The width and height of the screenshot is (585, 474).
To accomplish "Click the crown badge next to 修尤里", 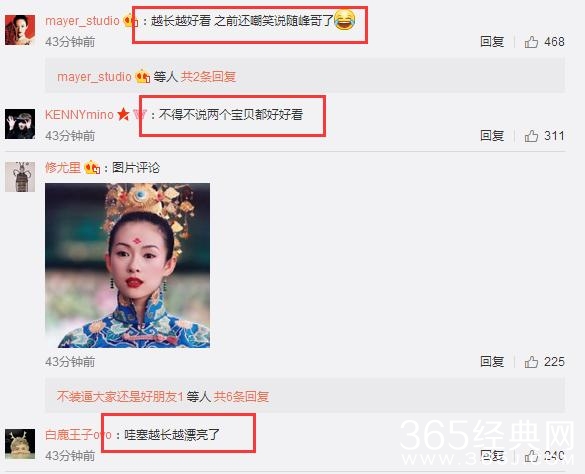I will point(92,168).
